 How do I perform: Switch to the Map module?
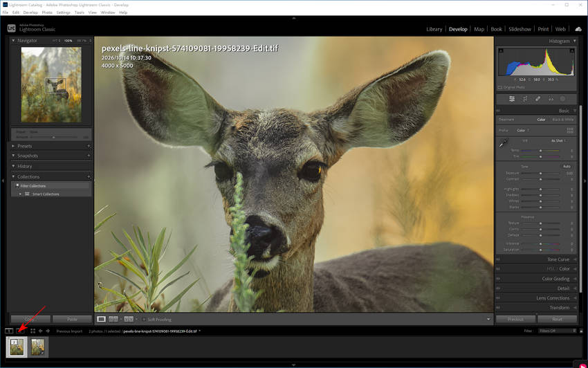[x=479, y=29]
